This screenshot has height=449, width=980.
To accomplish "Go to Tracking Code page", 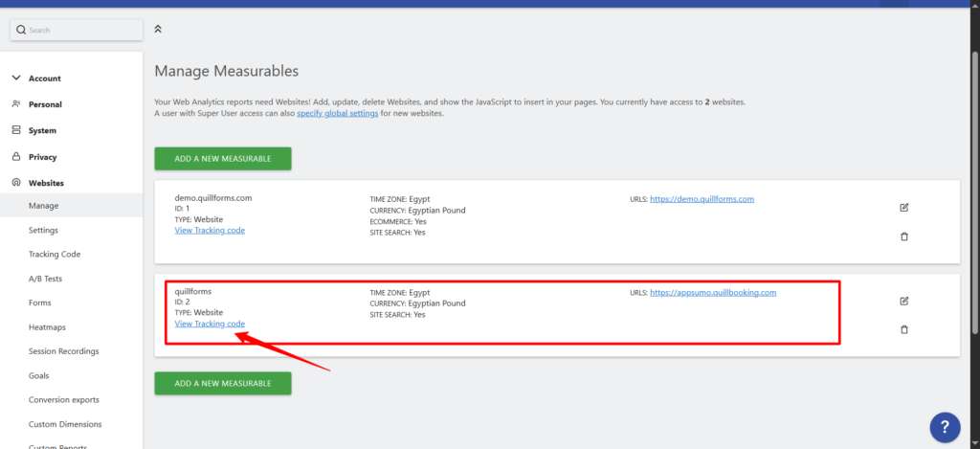I will click(55, 255).
